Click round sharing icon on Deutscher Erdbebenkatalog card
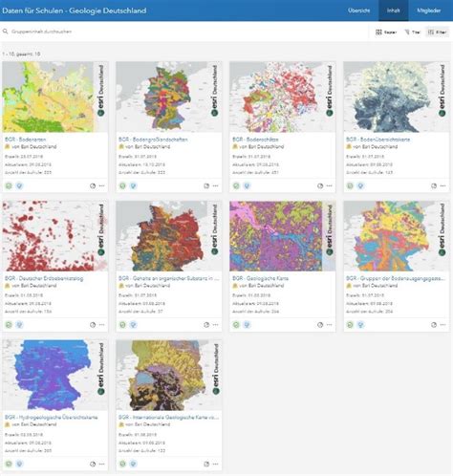The width and height of the screenshot is (453, 476). click(x=93, y=325)
